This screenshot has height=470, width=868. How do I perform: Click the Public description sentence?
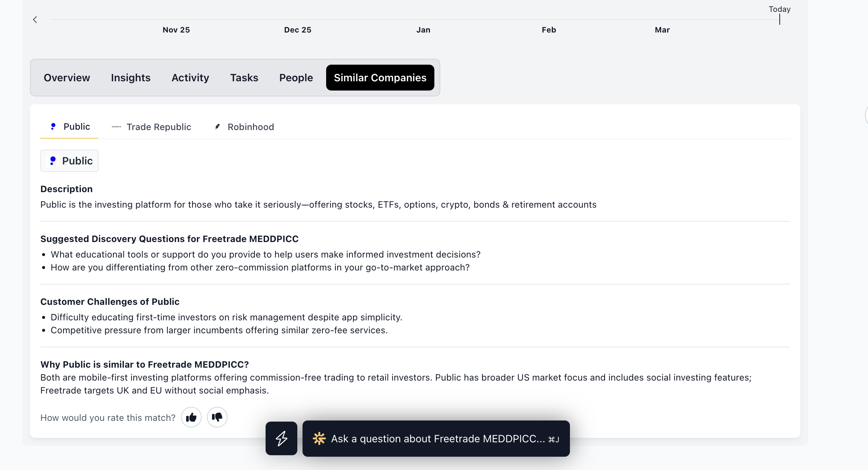tap(318, 205)
